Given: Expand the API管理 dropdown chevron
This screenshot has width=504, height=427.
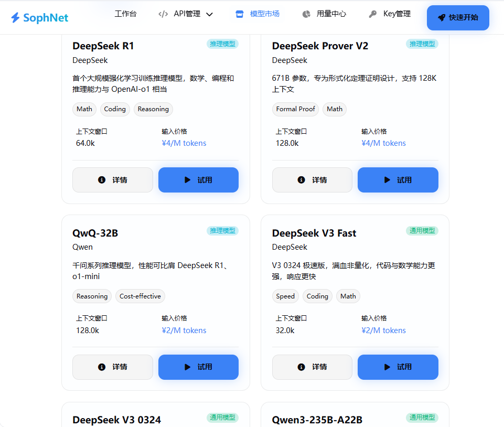Looking at the screenshot, I should pos(210,14).
